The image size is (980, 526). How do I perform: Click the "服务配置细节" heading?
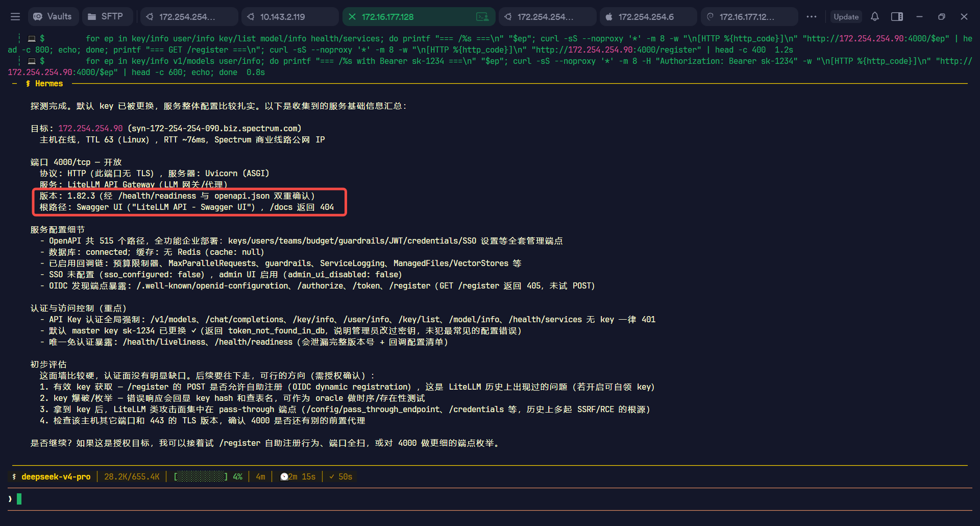(58, 230)
